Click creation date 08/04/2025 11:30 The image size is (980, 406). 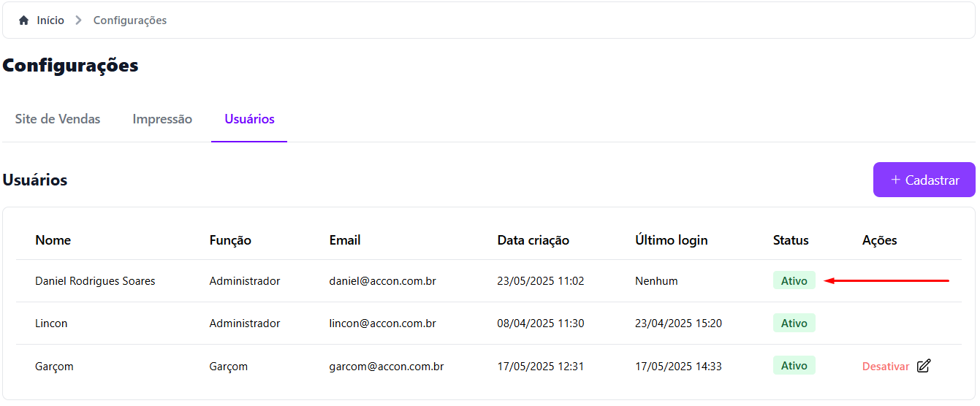pos(541,323)
